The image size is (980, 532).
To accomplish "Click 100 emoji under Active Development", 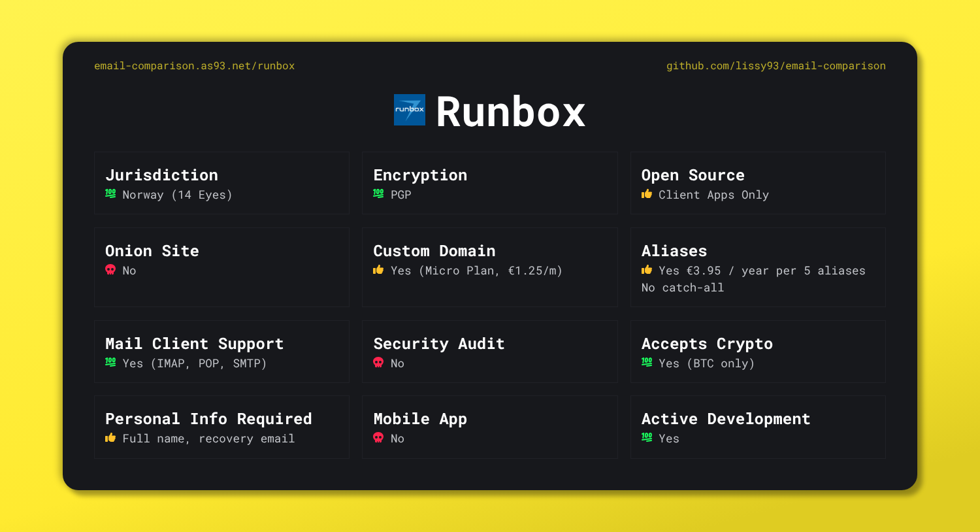I will (647, 437).
